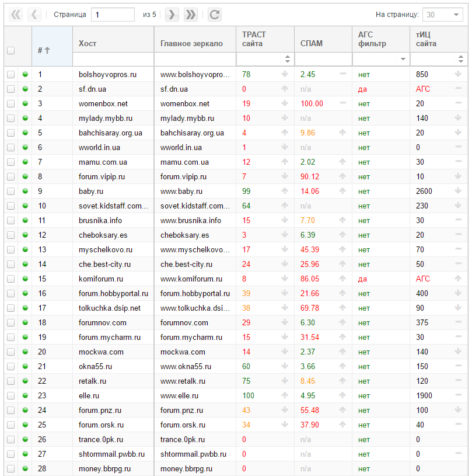This screenshot has height=476, width=472.
Task: Click spam value 100.00 for womenbox.net
Action: [x=312, y=104]
